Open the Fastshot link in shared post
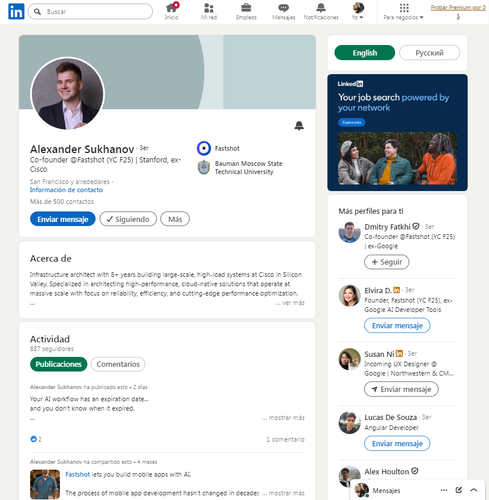Screen dimensions: 489x500 (x=78, y=474)
